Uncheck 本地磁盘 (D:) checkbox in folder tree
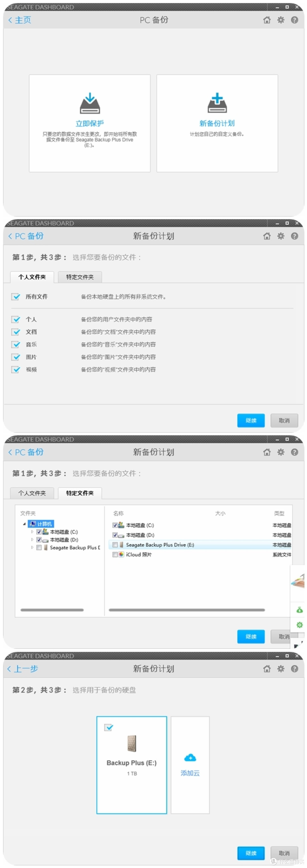 click(39, 540)
